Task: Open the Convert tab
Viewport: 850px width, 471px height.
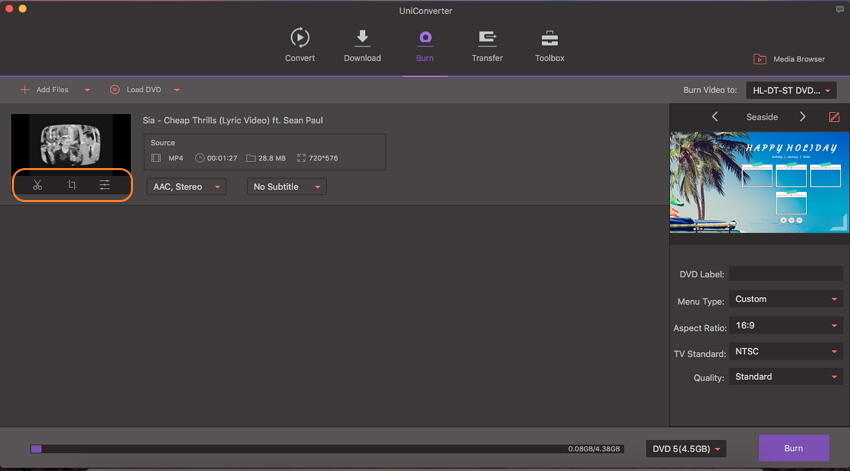Action: click(300, 45)
